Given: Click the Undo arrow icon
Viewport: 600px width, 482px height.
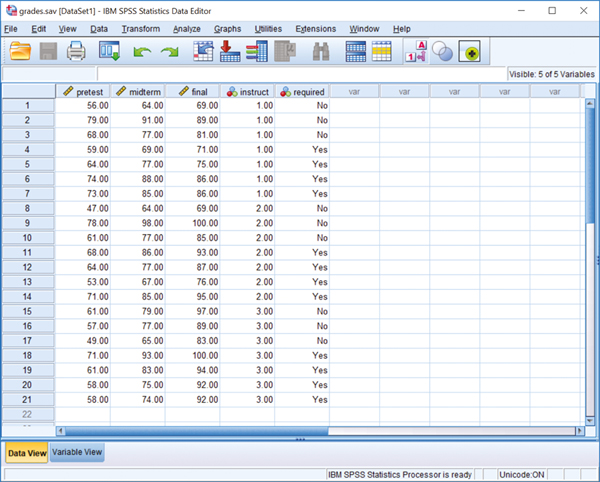Looking at the screenshot, I should [x=141, y=52].
